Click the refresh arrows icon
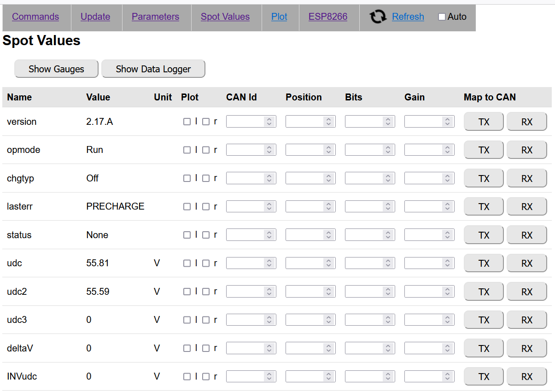This screenshot has width=555, height=392. pyautogui.click(x=378, y=17)
